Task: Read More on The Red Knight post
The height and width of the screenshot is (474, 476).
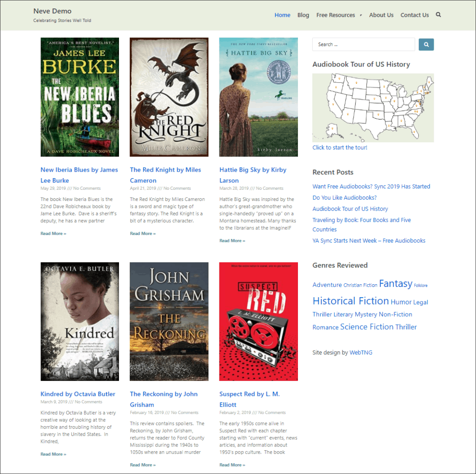Action: click(143, 234)
